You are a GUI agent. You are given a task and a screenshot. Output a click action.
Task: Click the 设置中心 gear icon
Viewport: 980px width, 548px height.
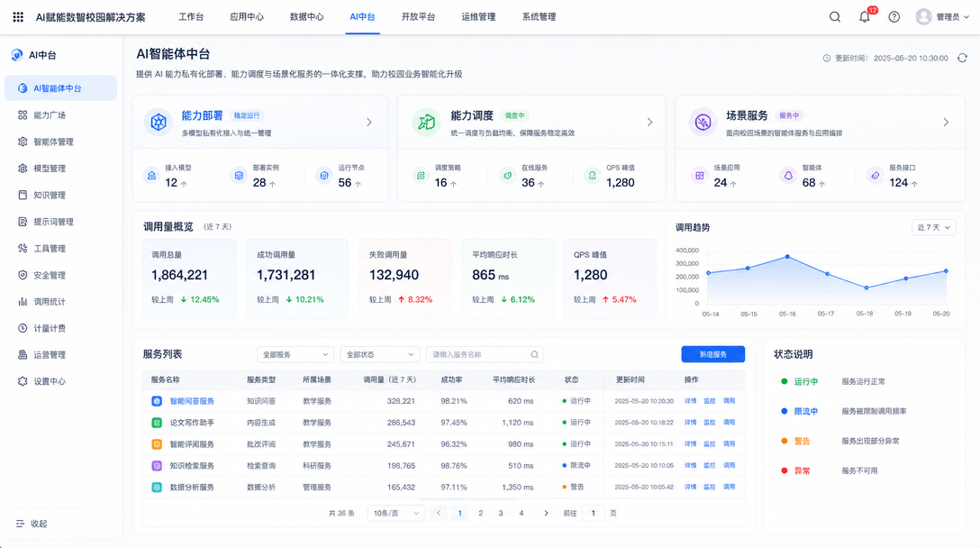(23, 381)
